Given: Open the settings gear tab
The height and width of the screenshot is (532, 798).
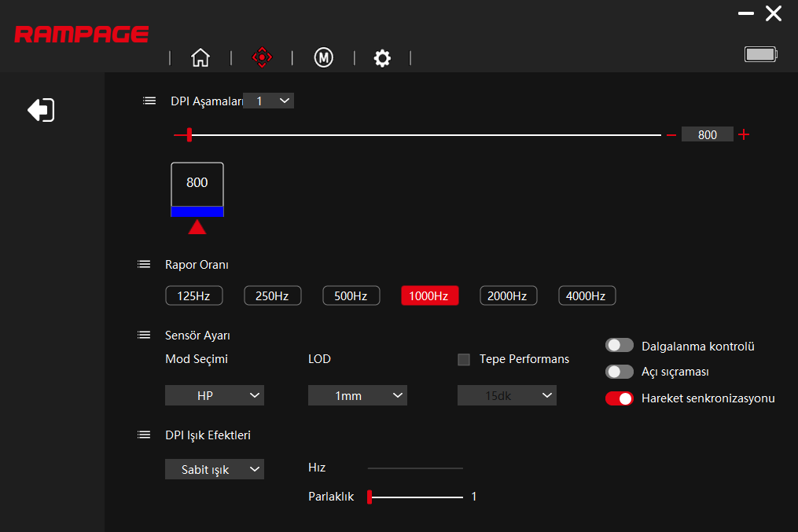Looking at the screenshot, I should (x=382, y=58).
